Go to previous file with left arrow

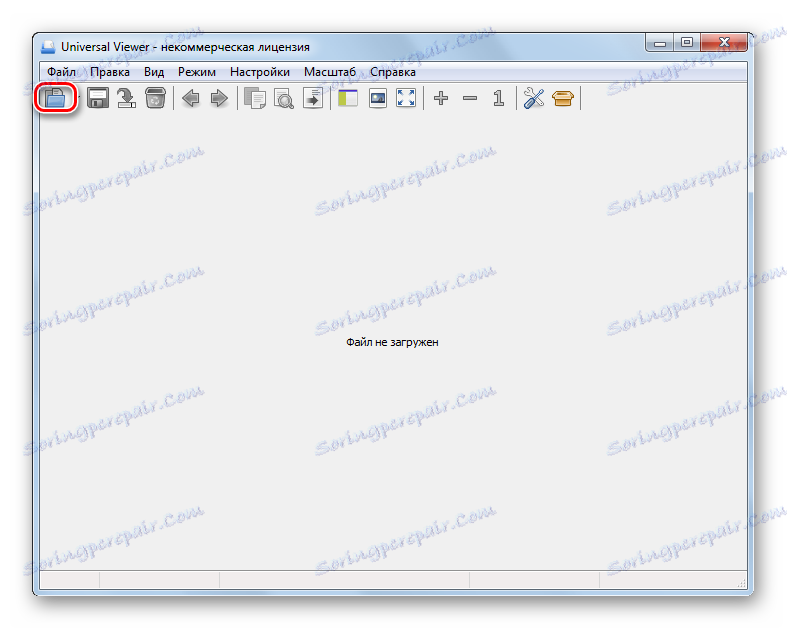point(191,98)
